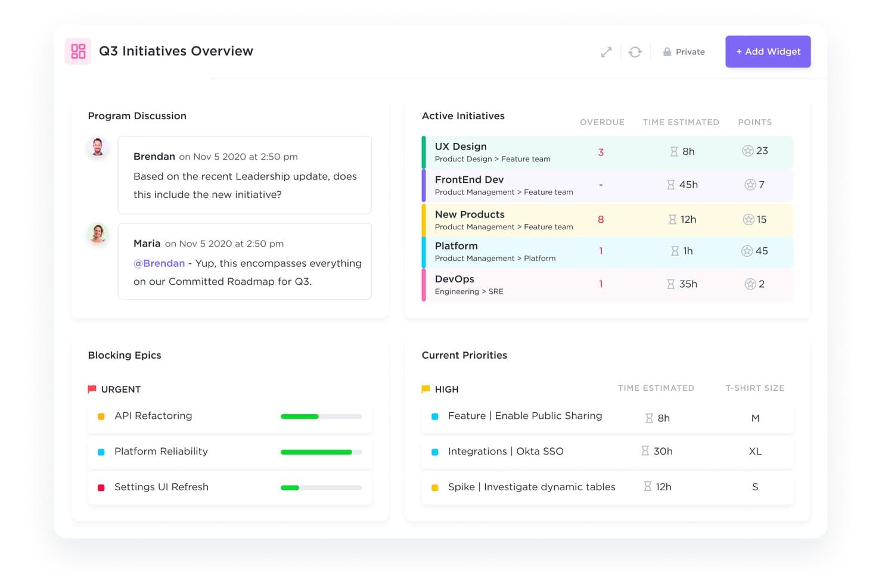Click blue status square for Enable Public Sharing
Viewport: 882px width, 588px height.
click(435, 416)
